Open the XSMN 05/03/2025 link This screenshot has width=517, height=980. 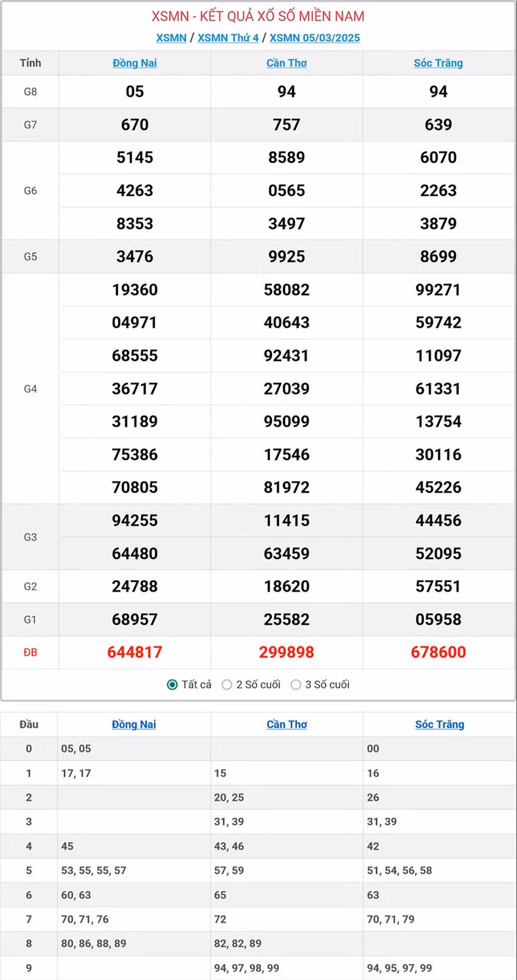click(315, 38)
